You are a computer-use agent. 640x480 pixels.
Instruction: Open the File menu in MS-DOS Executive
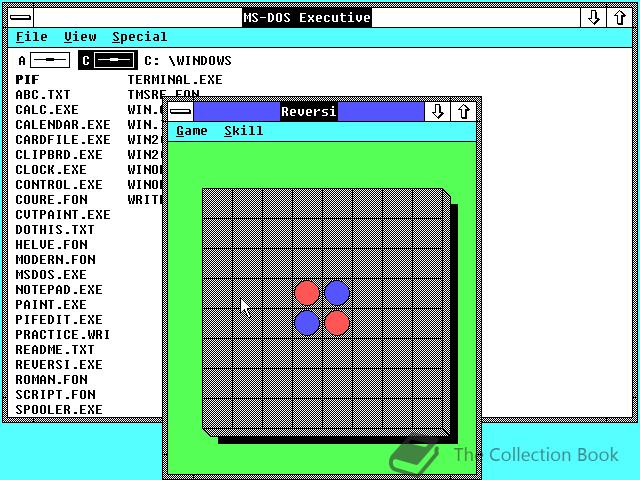[32, 37]
